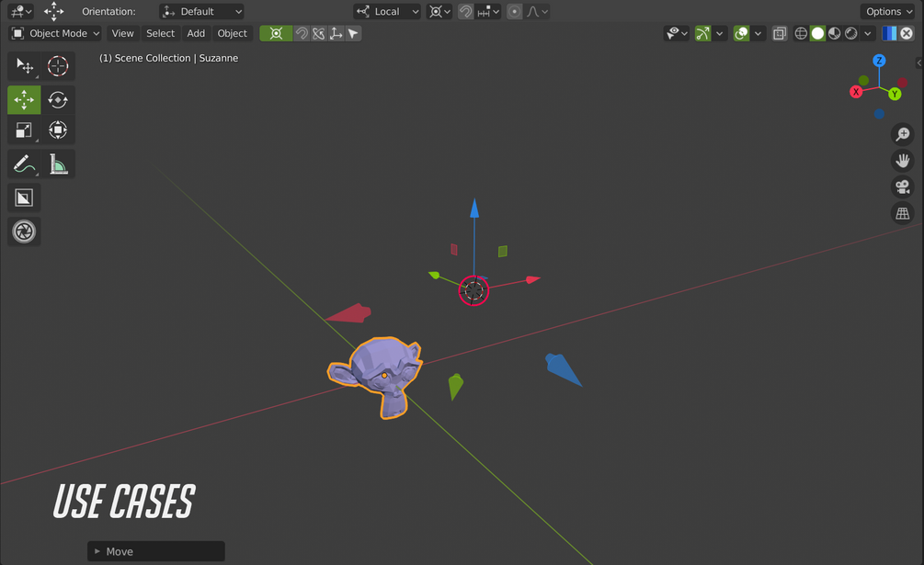The image size is (924, 565).
Task: Open snapping settings dropdown
Action: click(488, 11)
